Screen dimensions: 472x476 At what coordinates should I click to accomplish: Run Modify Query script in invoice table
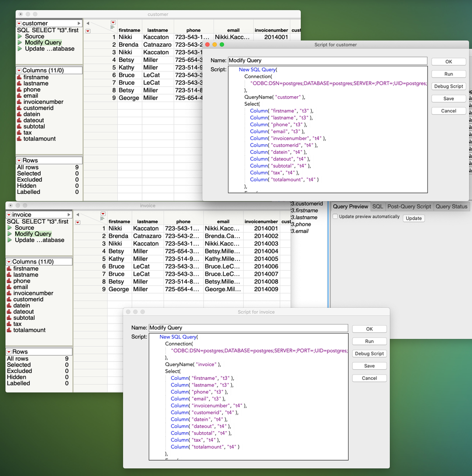pyautogui.click(x=10, y=234)
